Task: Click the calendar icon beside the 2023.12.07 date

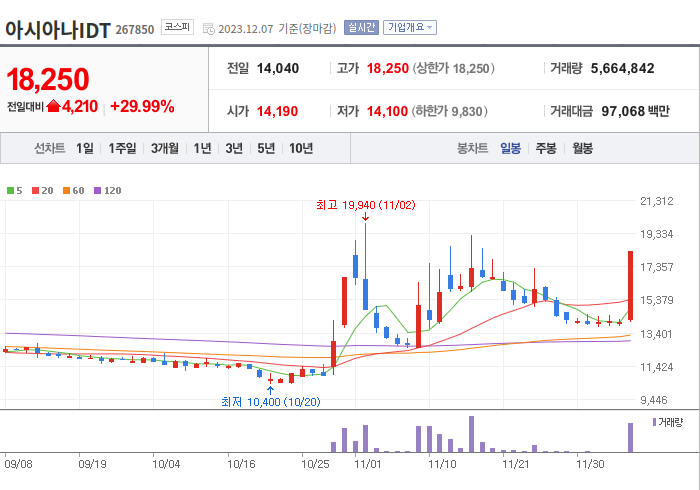Action: click(208, 29)
